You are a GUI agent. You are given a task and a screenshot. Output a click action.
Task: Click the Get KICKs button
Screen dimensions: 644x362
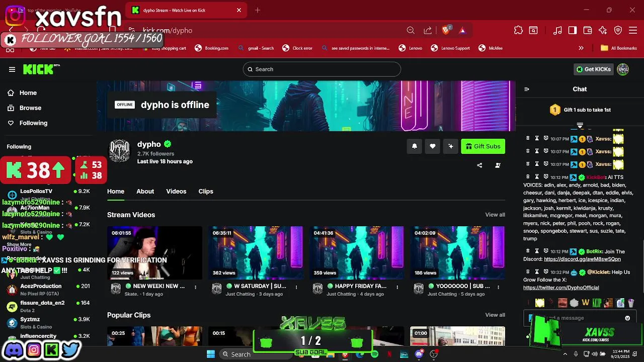(594, 69)
